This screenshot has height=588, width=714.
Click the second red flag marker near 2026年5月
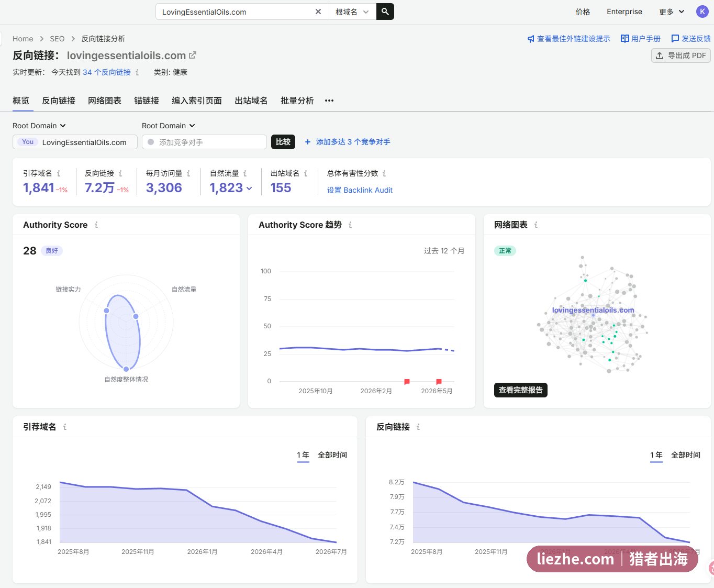pos(439,382)
